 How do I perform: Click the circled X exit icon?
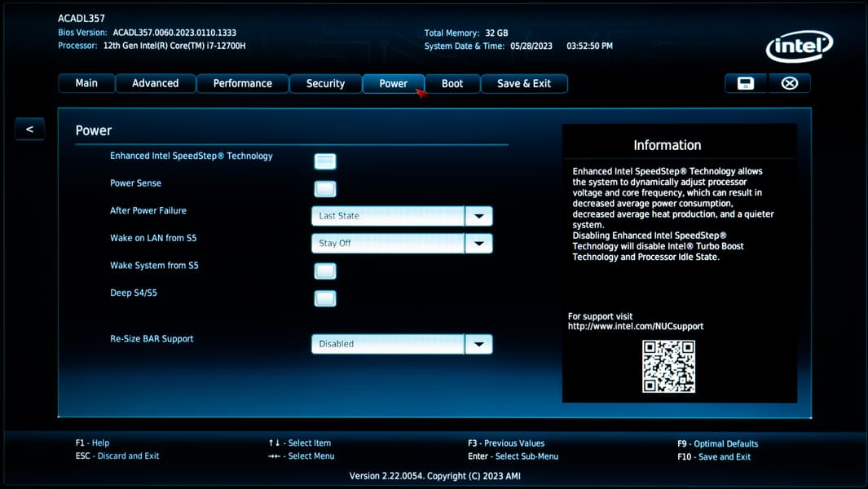tap(789, 83)
